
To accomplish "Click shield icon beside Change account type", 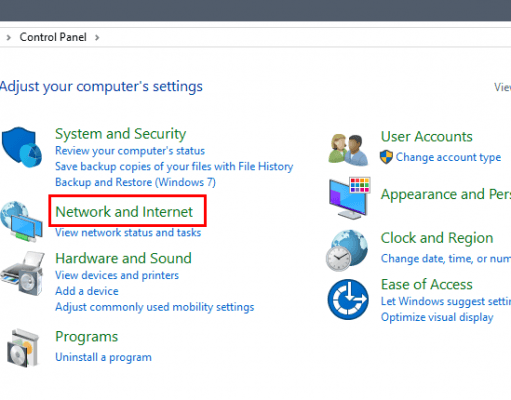I will (386, 157).
